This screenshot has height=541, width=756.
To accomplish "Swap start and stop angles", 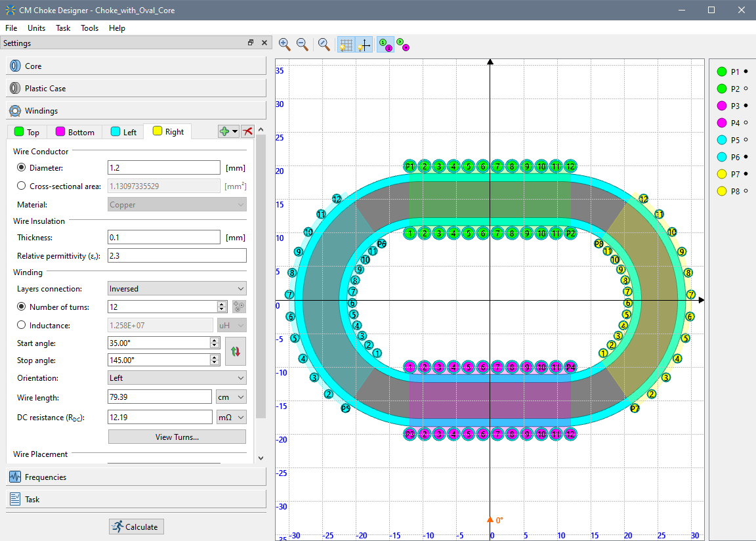I will click(236, 351).
